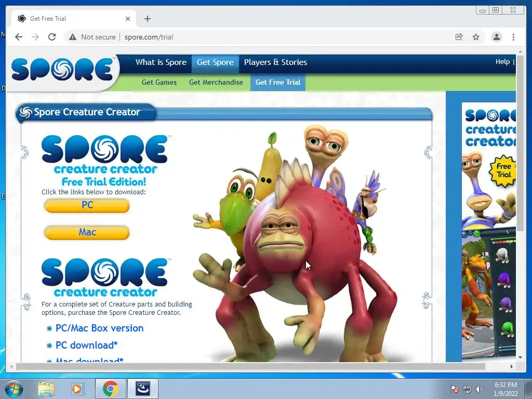The image size is (532, 399).
Task: Open a new tab with the plus button
Action: coord(147,19)
